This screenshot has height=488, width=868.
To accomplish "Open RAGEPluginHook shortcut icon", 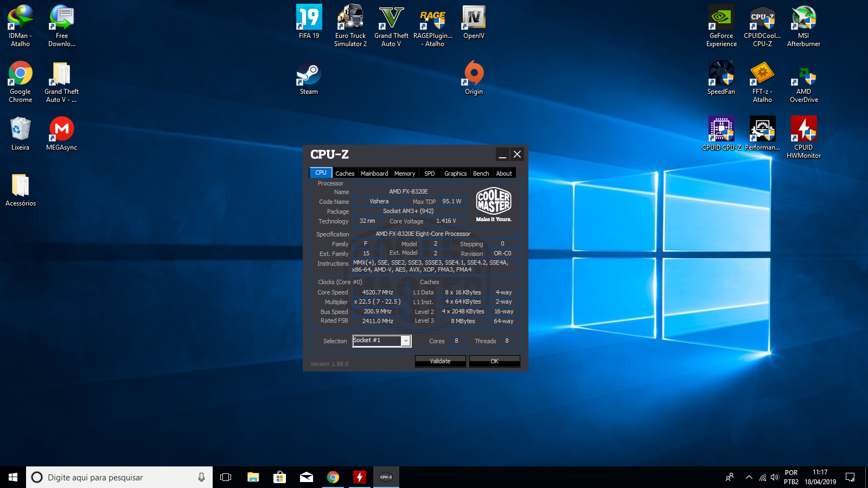I will tap(432, 25).
